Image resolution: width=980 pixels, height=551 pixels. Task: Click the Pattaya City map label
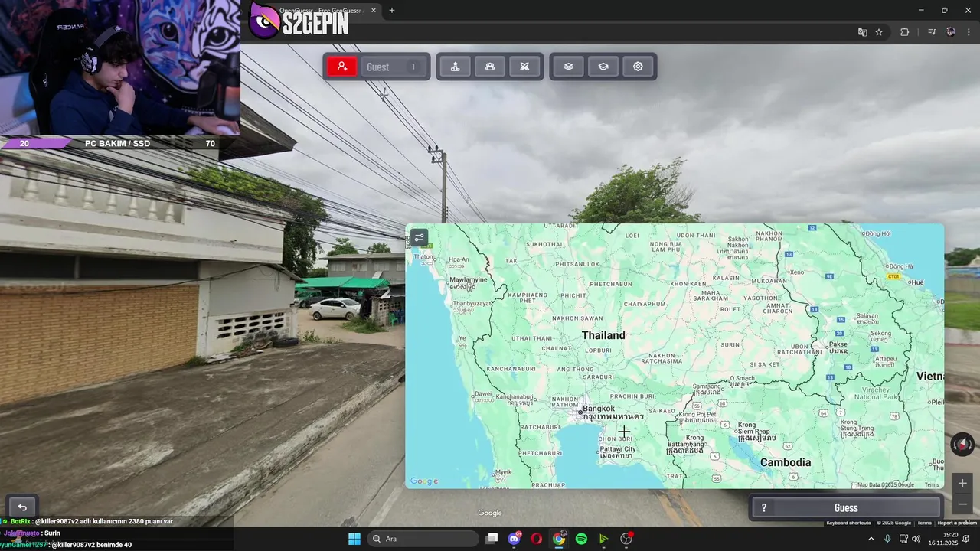coord(617,449)
